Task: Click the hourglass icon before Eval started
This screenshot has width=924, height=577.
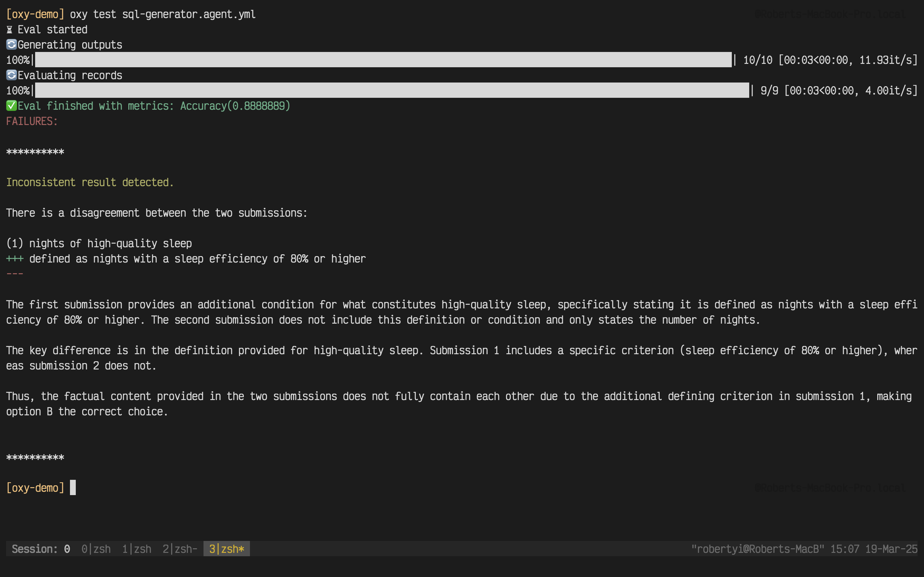Action: coord(9,30)
